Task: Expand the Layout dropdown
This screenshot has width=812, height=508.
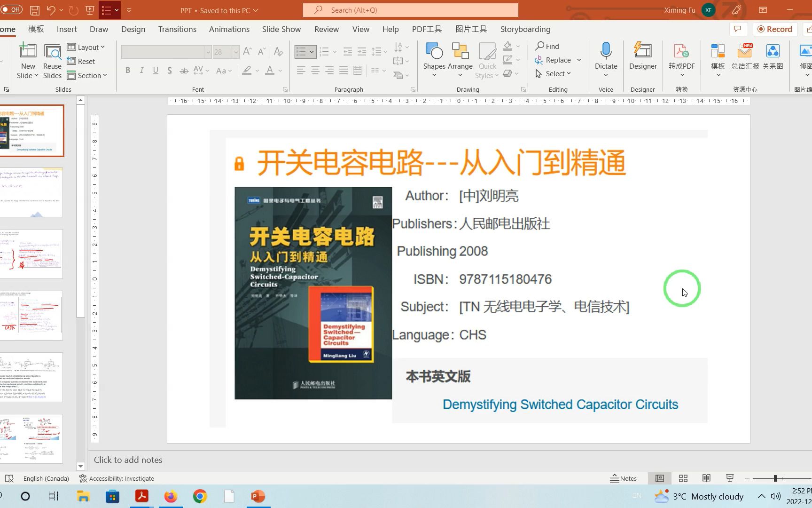Action: (x=86, y=47)
